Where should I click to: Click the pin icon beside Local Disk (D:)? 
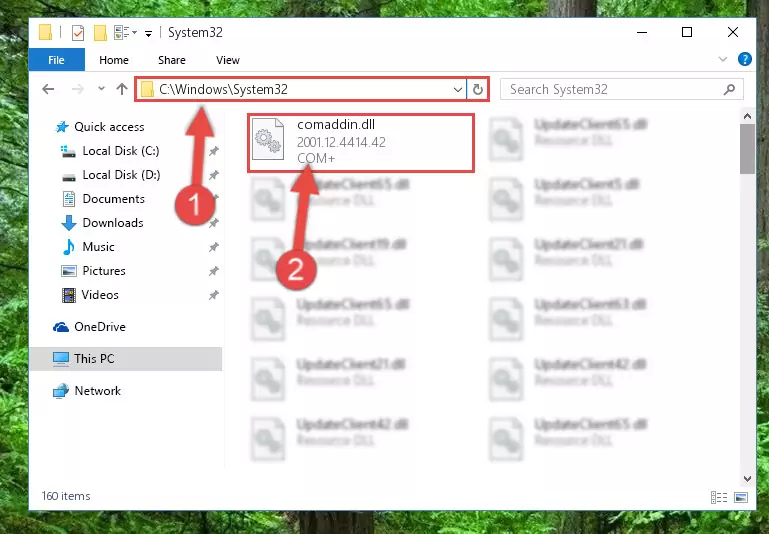pyautogui.click(x=213, y=175)
